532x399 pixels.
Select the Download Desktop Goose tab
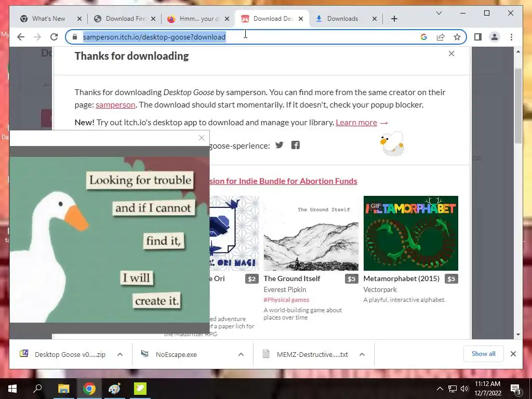[273, 19]
